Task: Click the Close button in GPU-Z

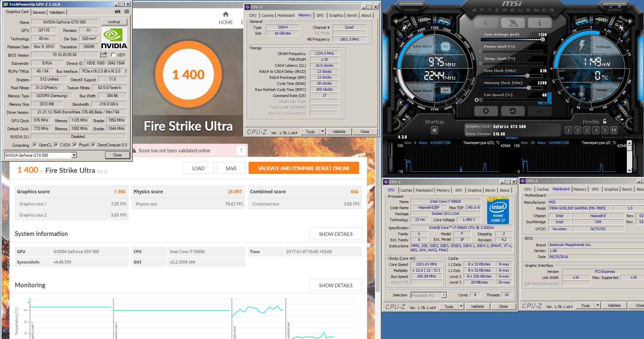Action: (x=117, y=155)
